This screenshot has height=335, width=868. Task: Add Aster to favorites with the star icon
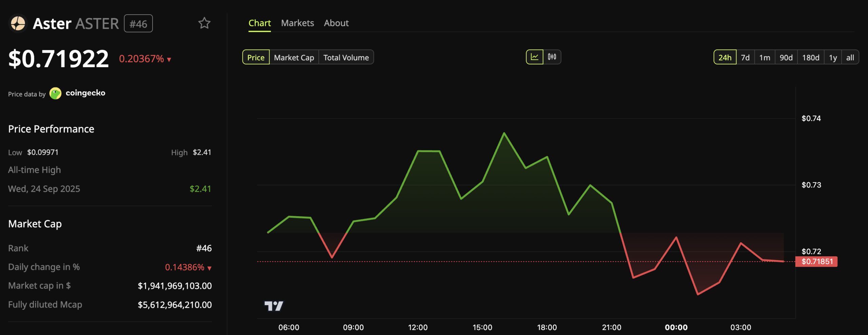(x=204, y=23)
